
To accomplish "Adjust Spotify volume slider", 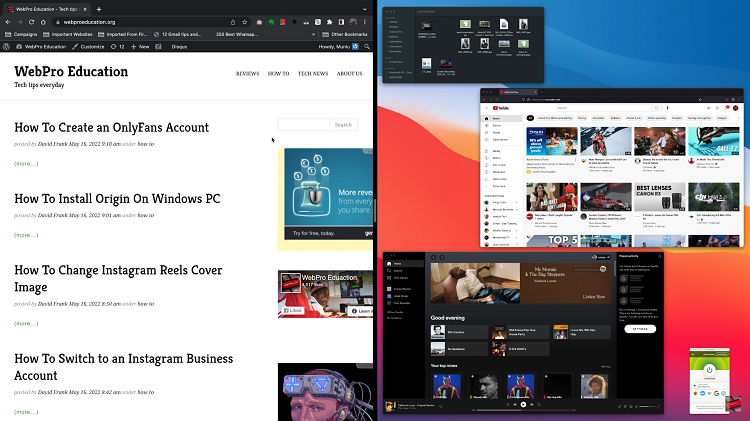I will pyautogui.click(x=647, y=407).
